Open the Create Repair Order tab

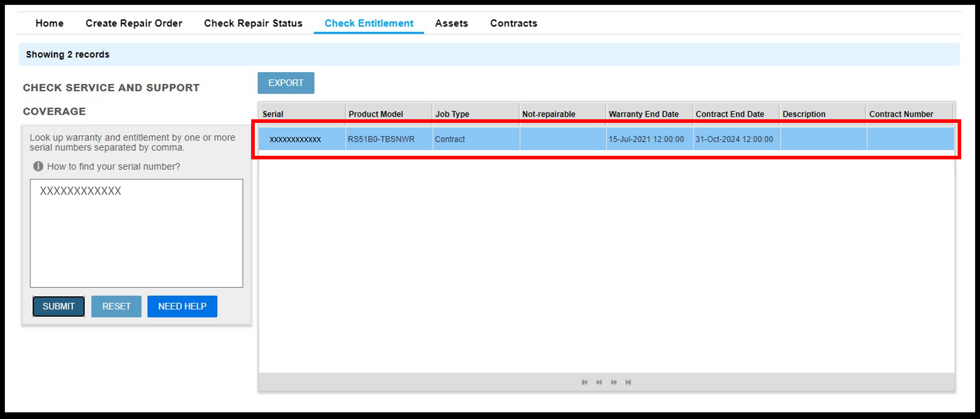(x=134, y=23)
